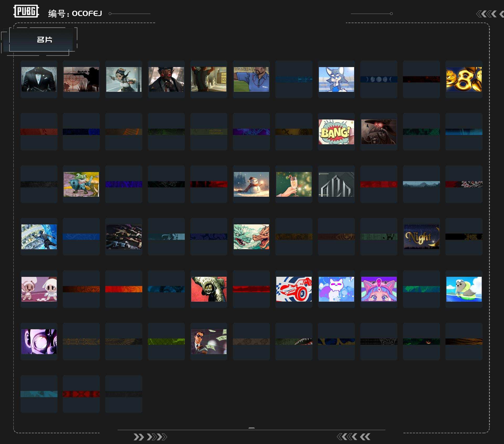504x444 pixels.
Task: Select the green aurora strip nameplate
Action: point(421,289)
